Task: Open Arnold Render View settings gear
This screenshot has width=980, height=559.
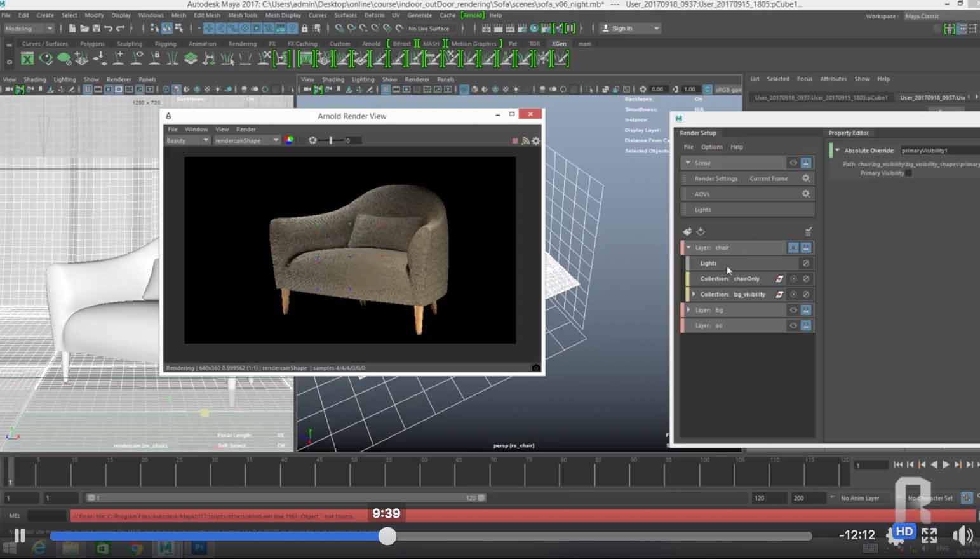Action: (536, 141)
